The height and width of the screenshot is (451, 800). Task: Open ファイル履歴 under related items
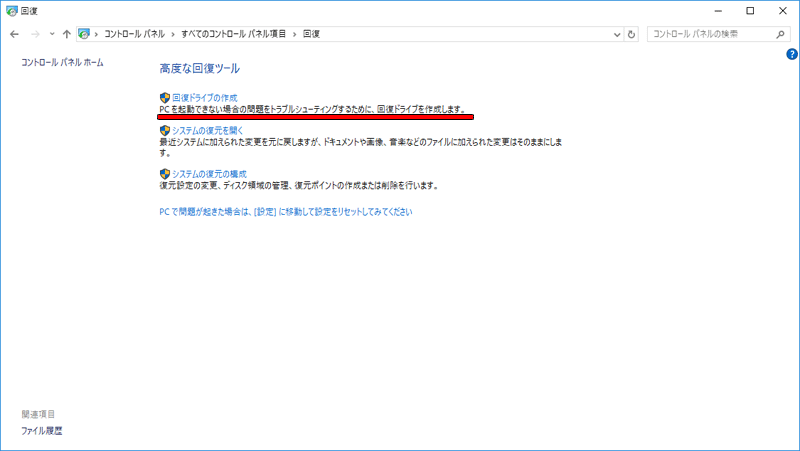tap(42, 431)
